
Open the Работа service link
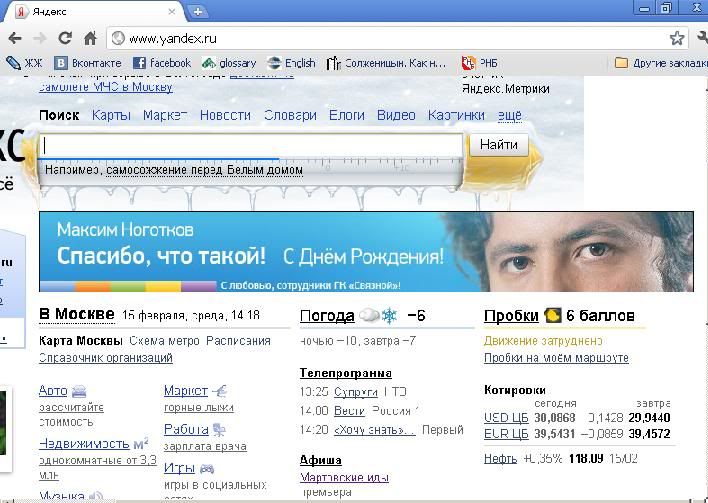186,429
